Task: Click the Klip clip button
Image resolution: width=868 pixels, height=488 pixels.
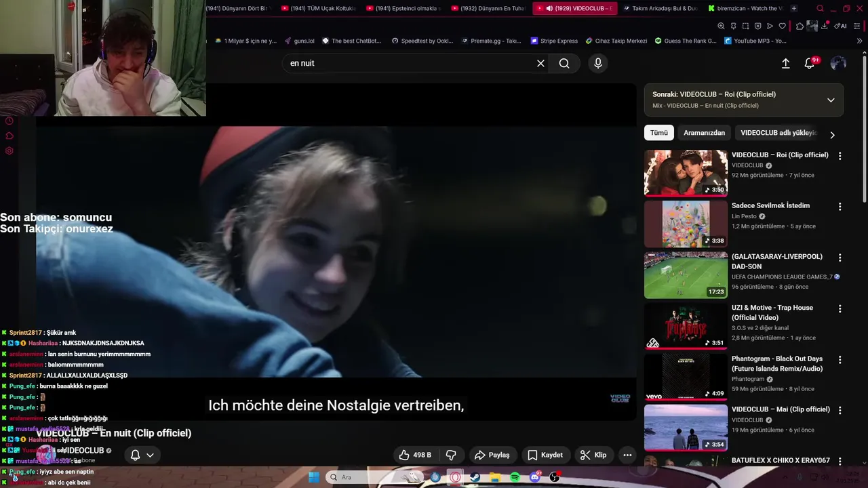Action: (x=593, y=455)
